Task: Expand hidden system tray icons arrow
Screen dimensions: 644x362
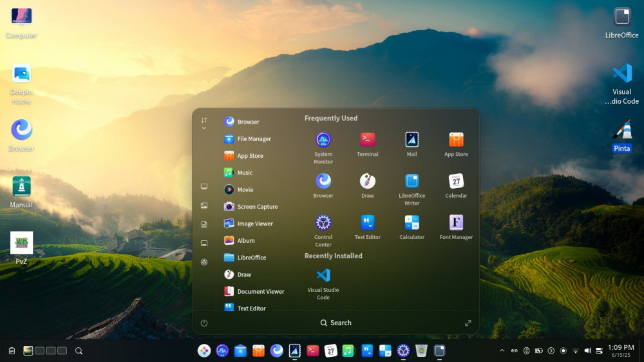Action: (x=502, y=350)
